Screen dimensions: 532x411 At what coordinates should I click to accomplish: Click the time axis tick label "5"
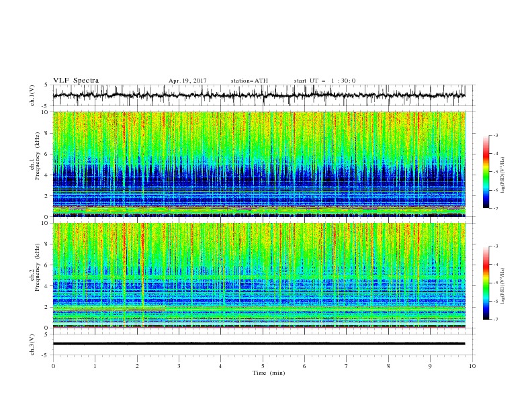click(x=263, y=366)
